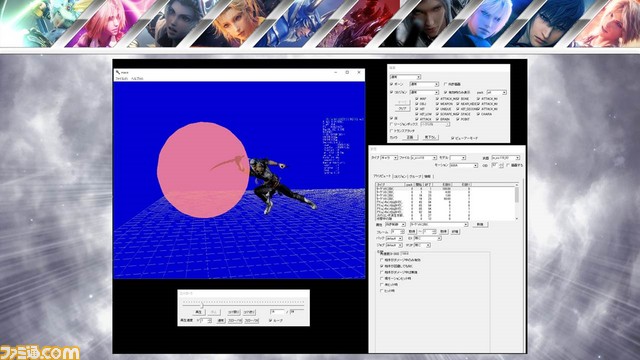Switch to the コリジョン tab

click(x=400, y=177)
